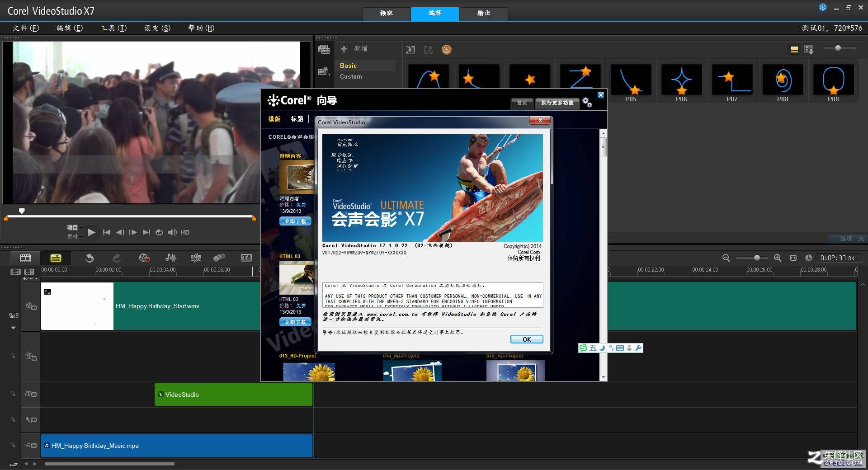This screenshot has height=470, width=868.
Task: Expand the chapter/cue point dropdown
Action: (x=36, y=278)
